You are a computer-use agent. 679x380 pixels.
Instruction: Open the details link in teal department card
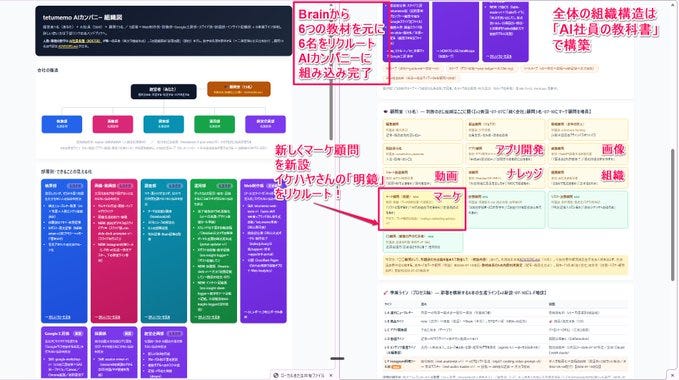click(x=158, y=317)
